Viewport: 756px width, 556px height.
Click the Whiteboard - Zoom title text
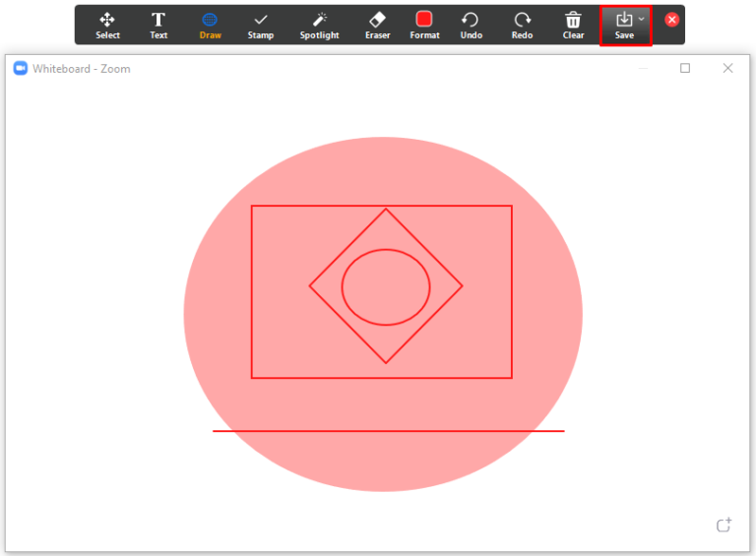click(82, 69)
